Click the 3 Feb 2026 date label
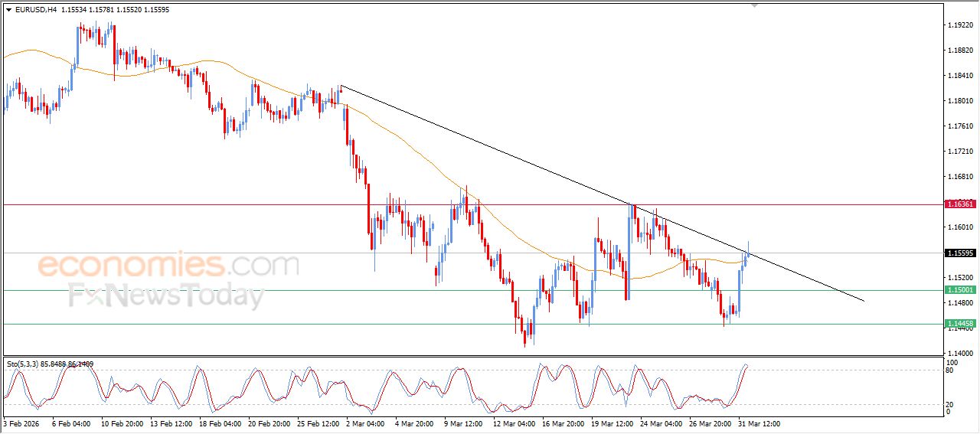The height and width of the screenshot is (434, 980). click(x=23, y=423)
